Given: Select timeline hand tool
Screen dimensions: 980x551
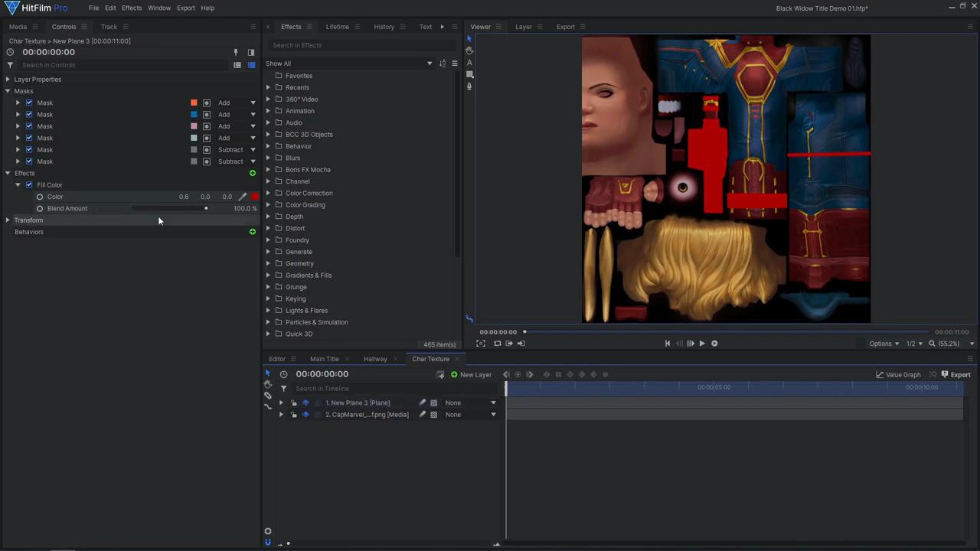Looking at the screenshot, I should pyautogui.click(x=267, y=384).
